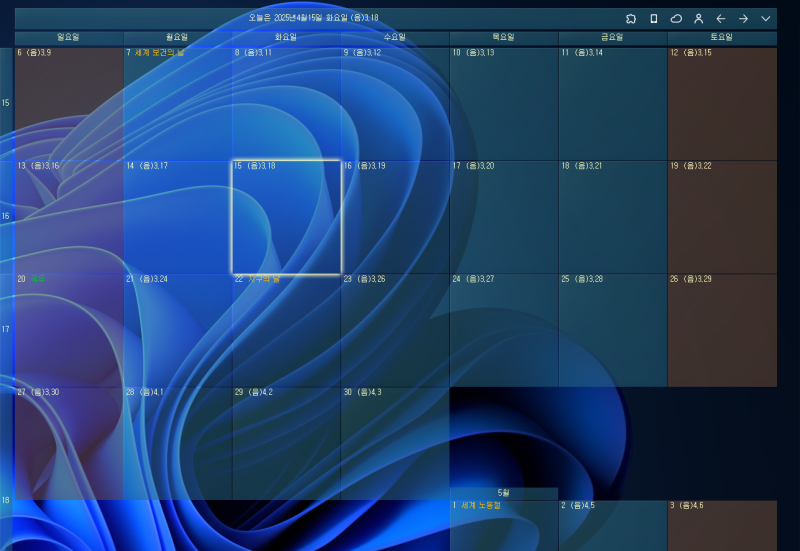The width and height of the screenshot is (800, 551).
Task: Select the May 1 Labor Day cell
Action: (x=504, y=525)
